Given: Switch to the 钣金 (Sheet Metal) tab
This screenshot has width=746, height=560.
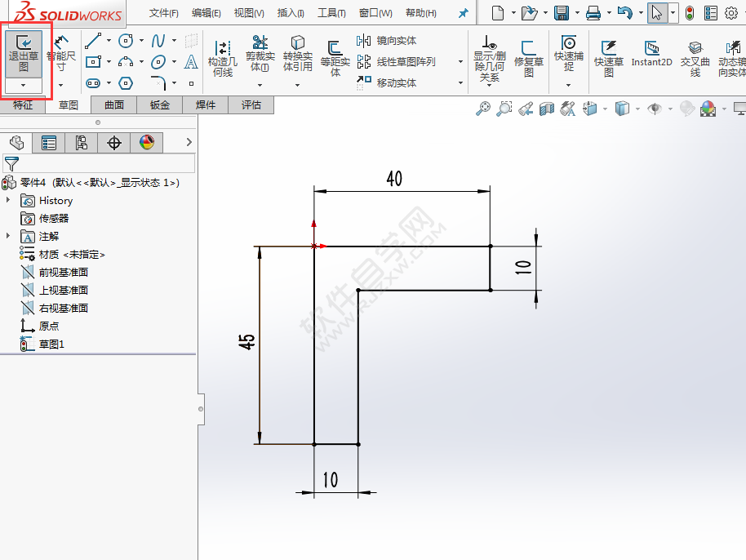Looking at the screenshot, I should tap(157, 104).
